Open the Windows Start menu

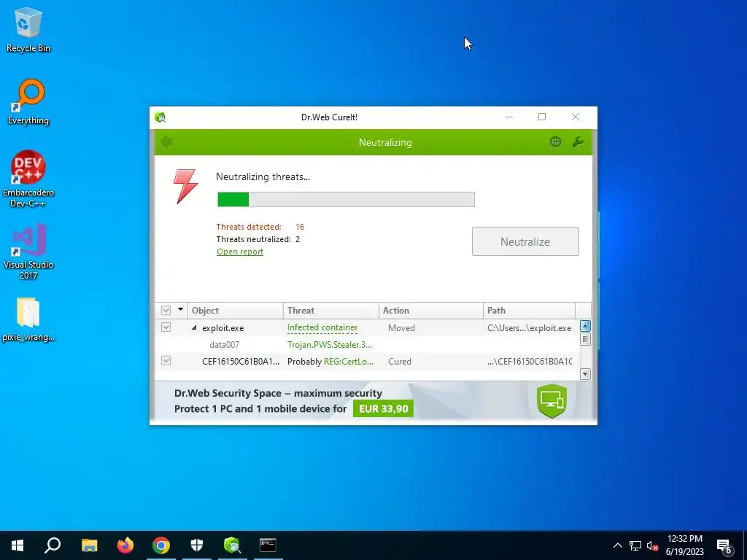[18, 545]
